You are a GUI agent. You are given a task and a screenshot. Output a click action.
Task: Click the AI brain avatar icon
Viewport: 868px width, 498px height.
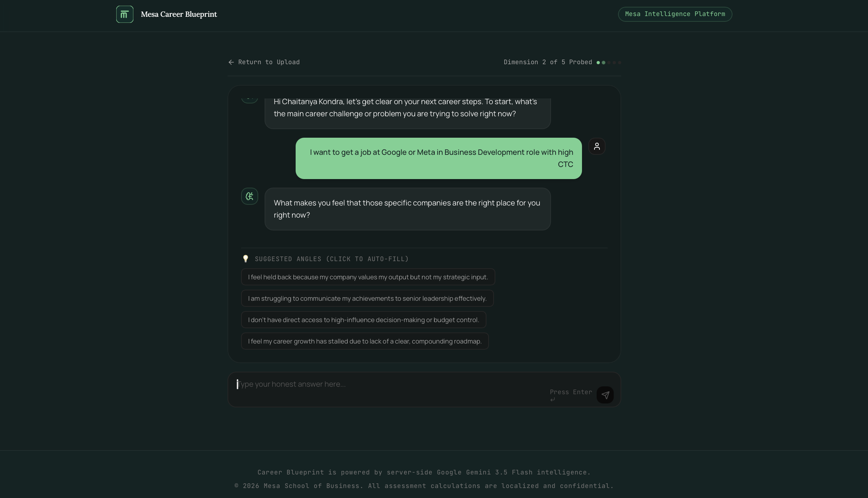(250, 196)
